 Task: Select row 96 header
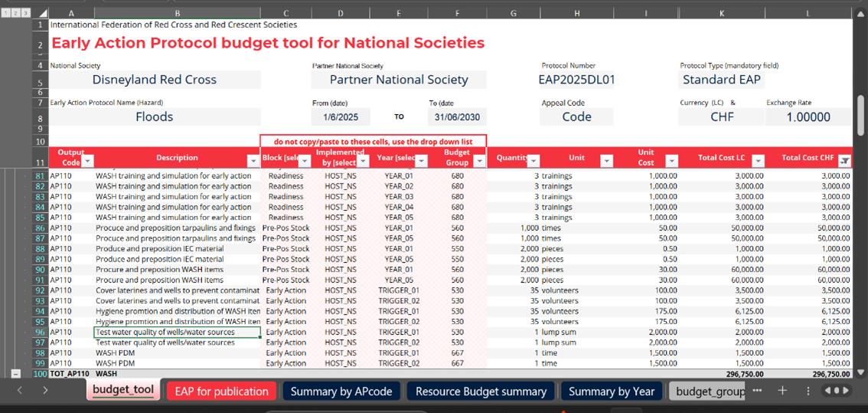click(x=41, y=332)
